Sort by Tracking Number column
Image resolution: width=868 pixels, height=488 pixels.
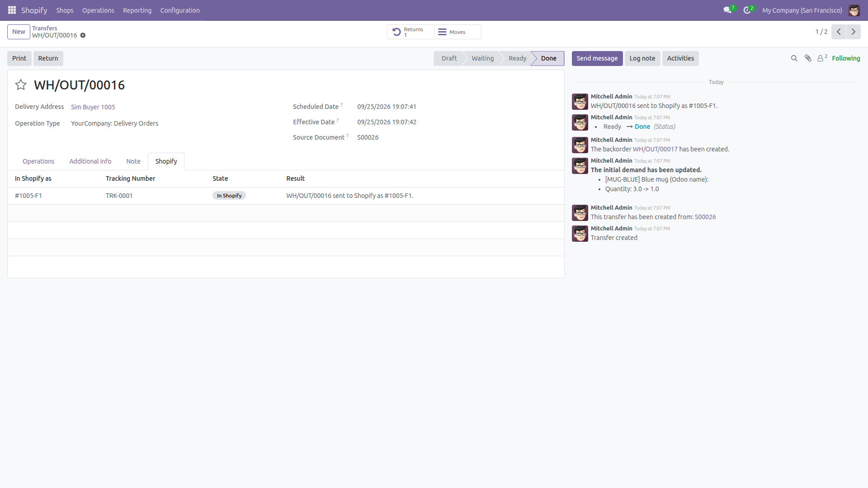pyautogui.click(x=130, y=178)
